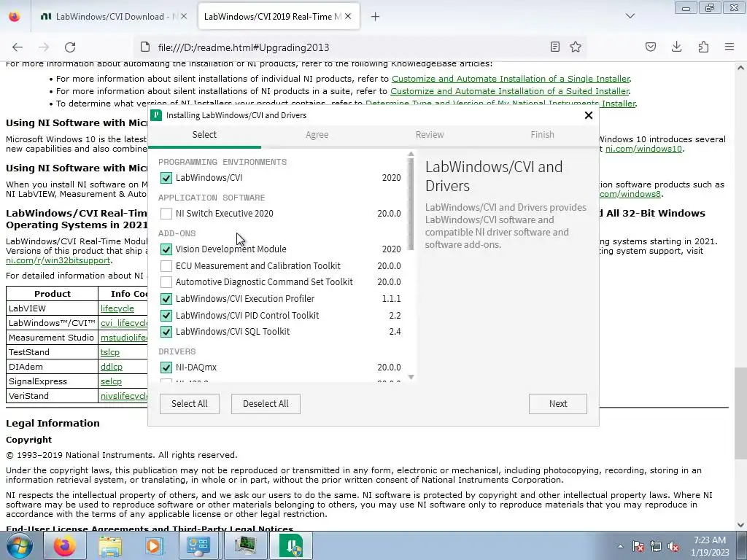Close the LabWindows/CVI 2019 Real-Time tab
This screenshot has width=747, height=560.
348,16
